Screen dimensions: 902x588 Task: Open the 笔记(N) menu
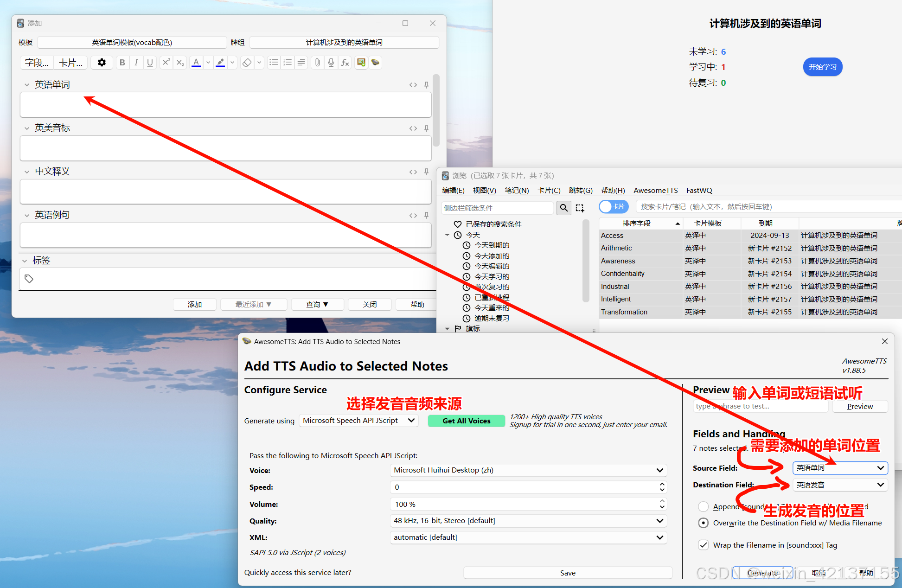point(516,191)
